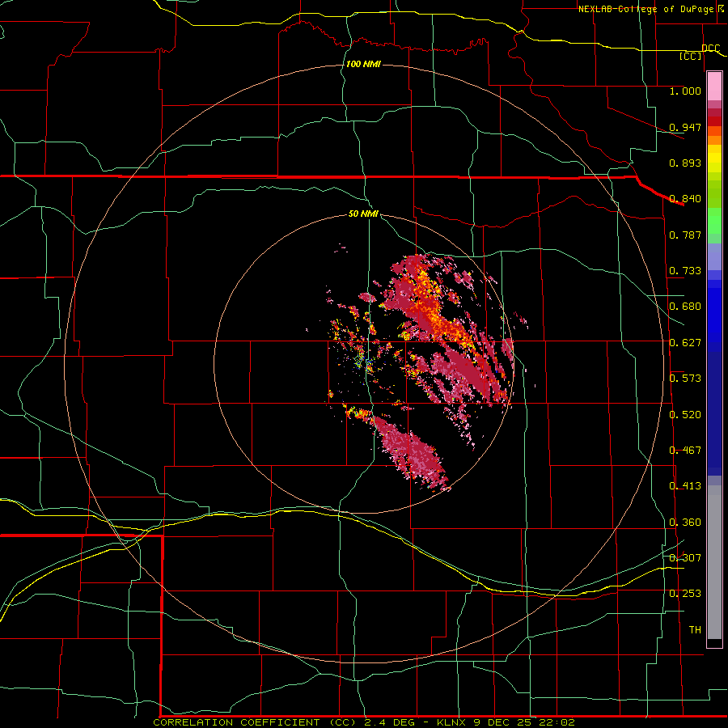Click the 0.947 color scale value
Image resolution: width=728 pixels, height=728 pixels.
(685, 127)
